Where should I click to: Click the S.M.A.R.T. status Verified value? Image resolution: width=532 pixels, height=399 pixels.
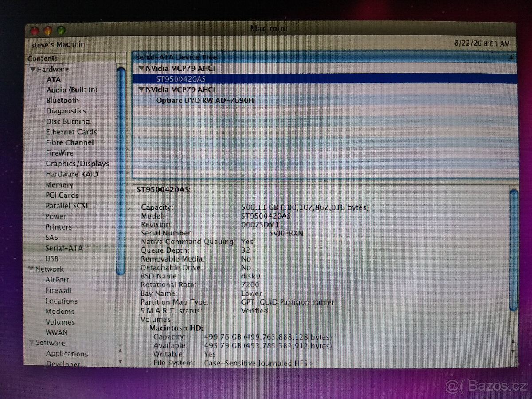(x=254, y=311)
